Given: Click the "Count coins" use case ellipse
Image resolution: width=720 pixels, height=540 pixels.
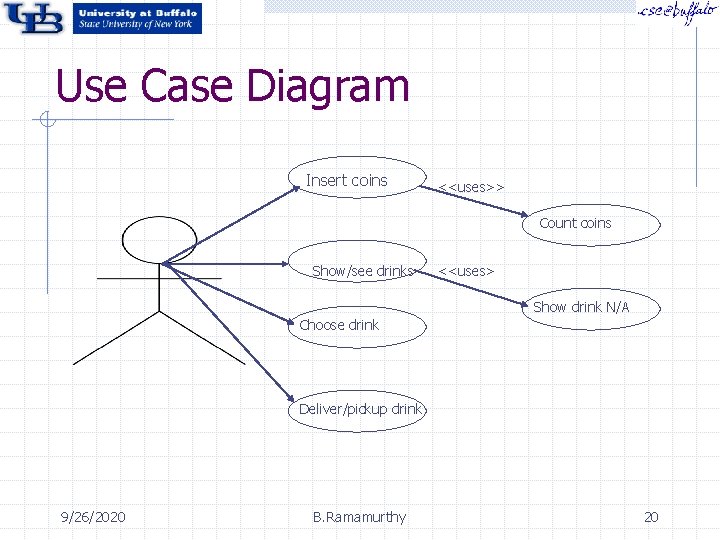Looking at the screenshot, I should click(x=591, y=225).
